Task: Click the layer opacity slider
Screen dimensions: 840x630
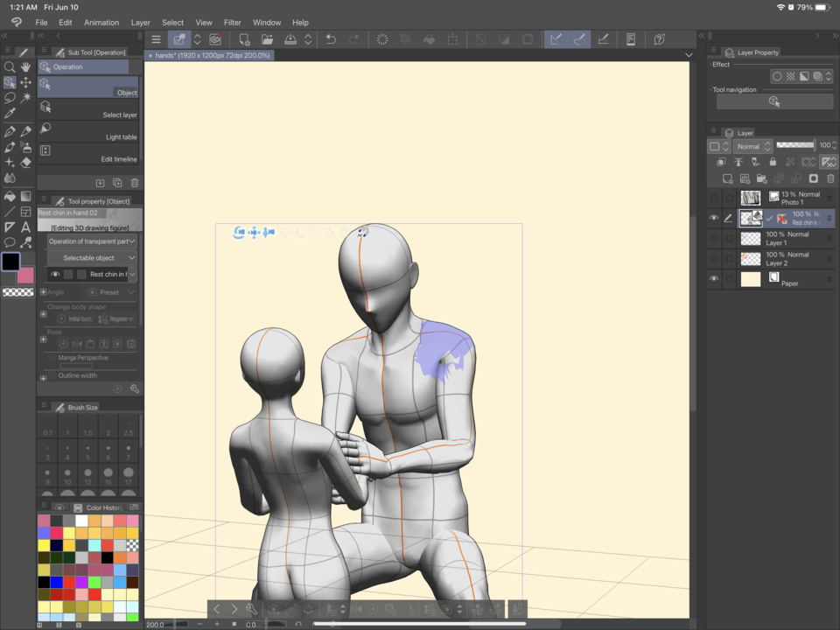Action: tap(795, 145)
